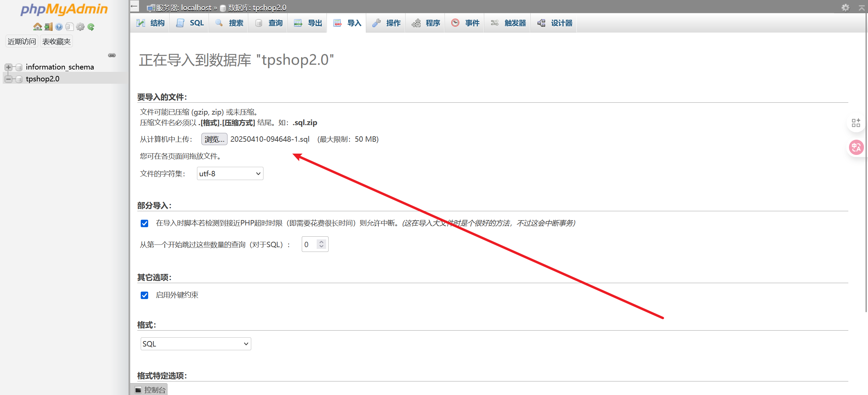Viewport: 868px width, 395px height.
Task: Toggle 启用外键约束 foreign key checkbox
Action: click(x=144, y=295)
